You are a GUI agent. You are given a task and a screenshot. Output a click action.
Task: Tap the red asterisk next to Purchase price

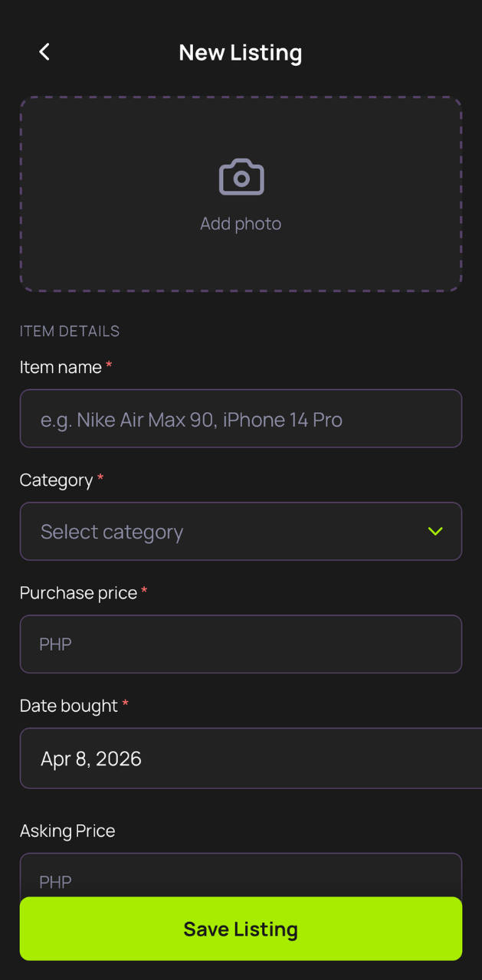144,592
